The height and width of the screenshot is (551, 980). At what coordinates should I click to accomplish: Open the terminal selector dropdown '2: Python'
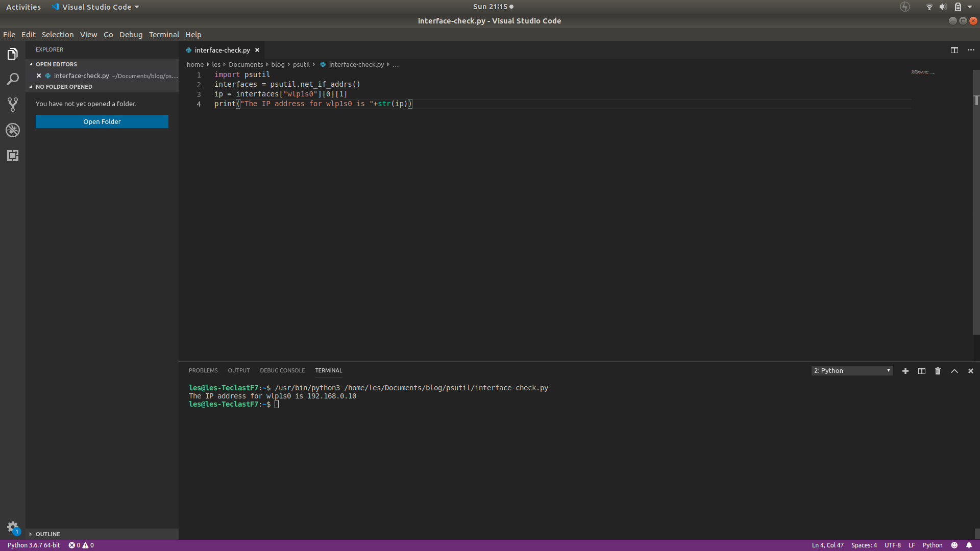click(852, 371)
